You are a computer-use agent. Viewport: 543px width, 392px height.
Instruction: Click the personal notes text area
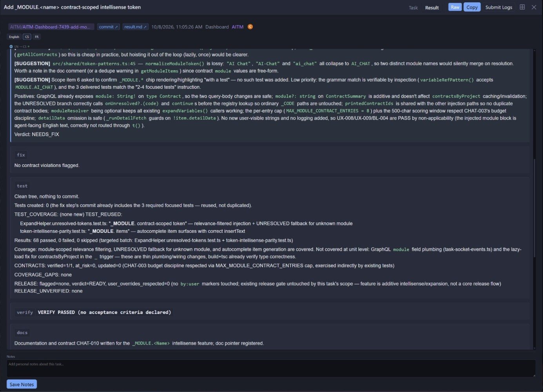click(x=271, y=368)
